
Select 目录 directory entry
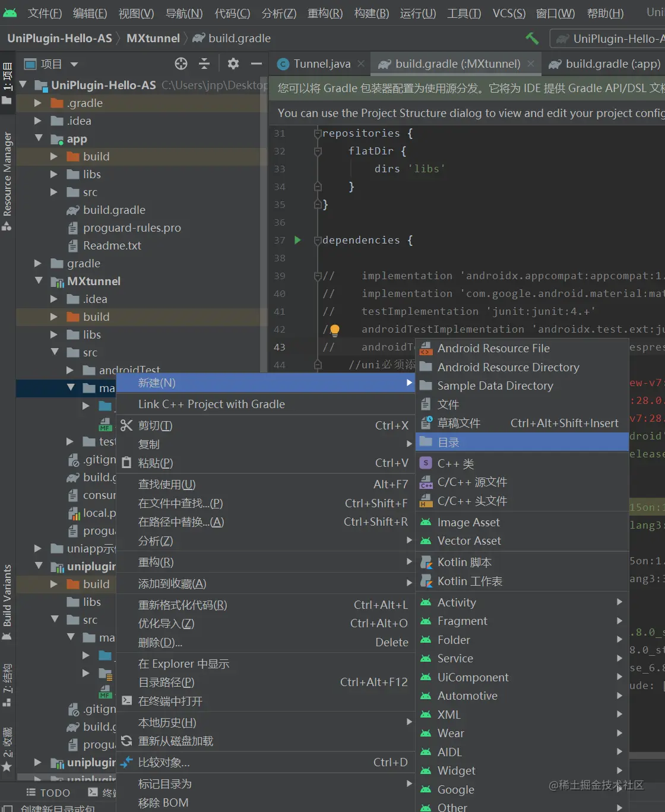tap(522, 442)
